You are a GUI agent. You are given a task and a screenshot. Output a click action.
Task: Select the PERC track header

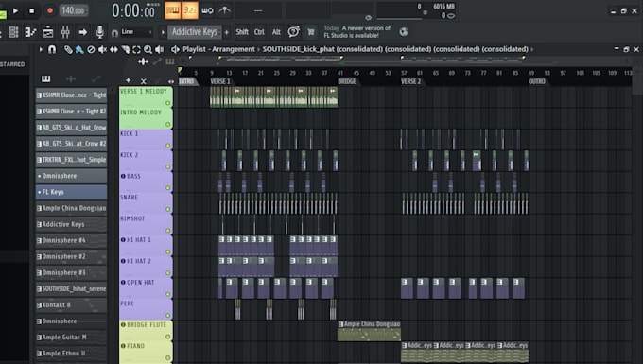point(146,309)
